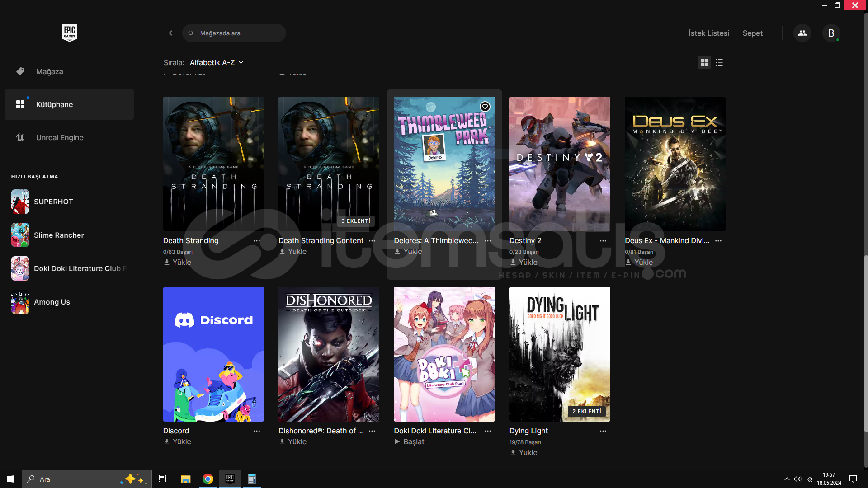Expand the Alfabetik A-Z sort dropdown
This screenshot has width=868, height=488.
(x=217, y=62)
